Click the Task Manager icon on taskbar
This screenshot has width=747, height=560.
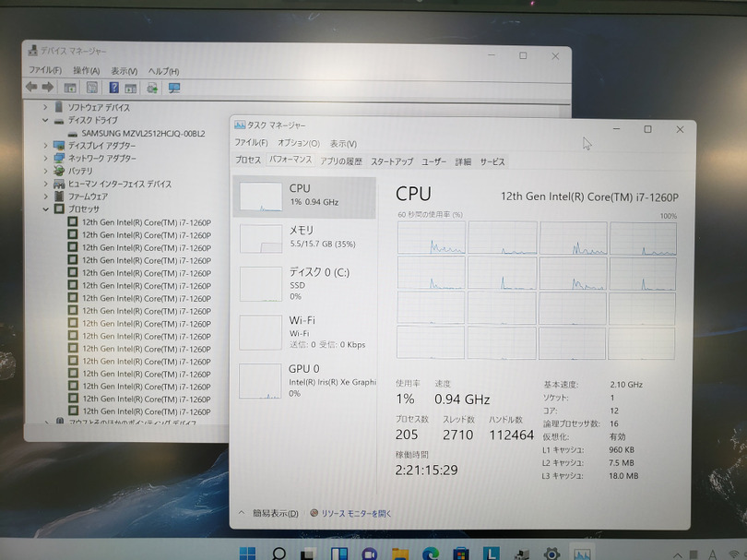[582, 554]
